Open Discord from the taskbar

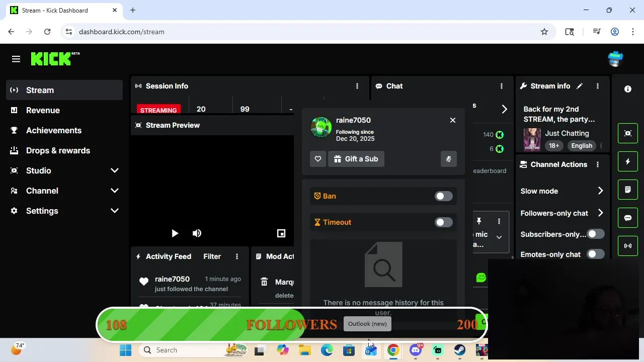pyautogui.click(x=416, y=350)
